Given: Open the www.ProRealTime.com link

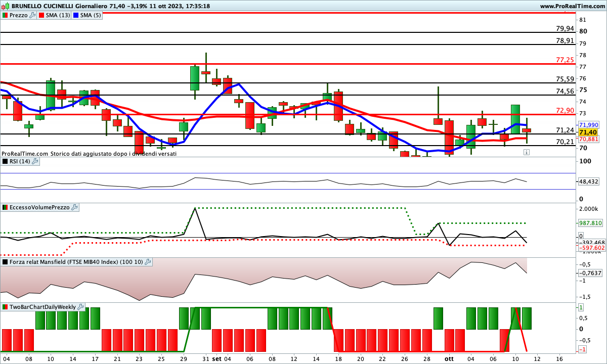Looking at the screenshot, I should point(572,6).
